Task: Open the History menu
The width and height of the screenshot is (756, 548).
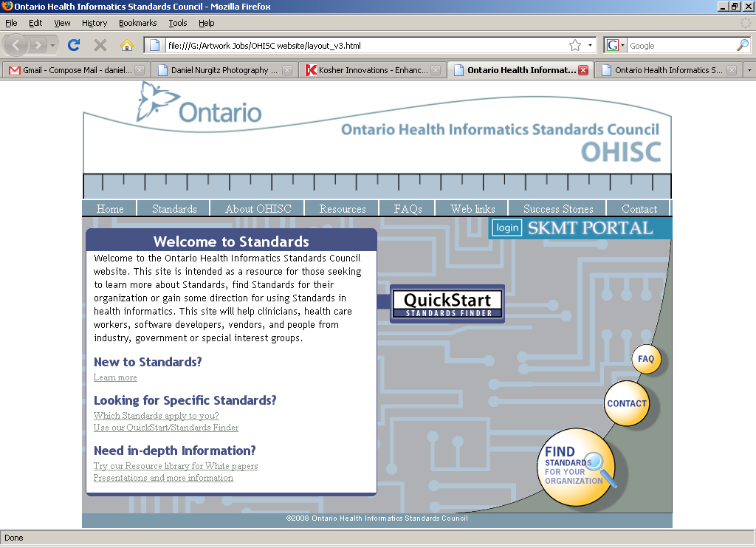Action: tap(94, 23)
